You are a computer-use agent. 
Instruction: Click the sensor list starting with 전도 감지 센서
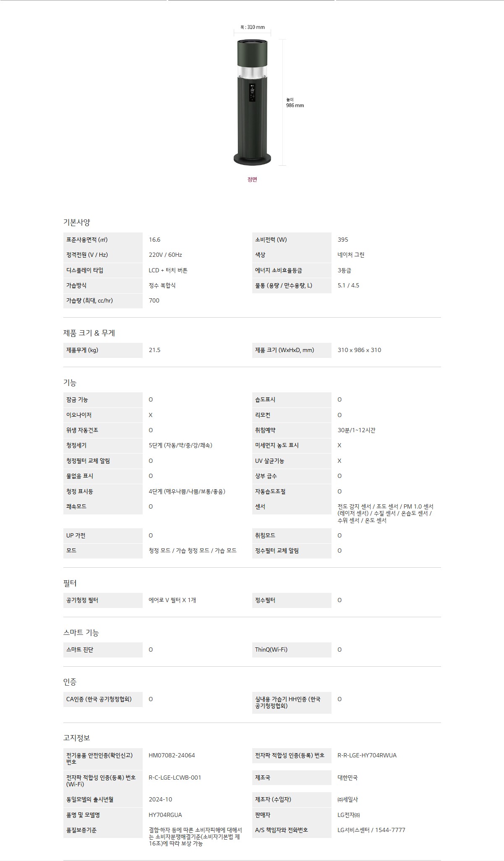[x=385, y=514]
